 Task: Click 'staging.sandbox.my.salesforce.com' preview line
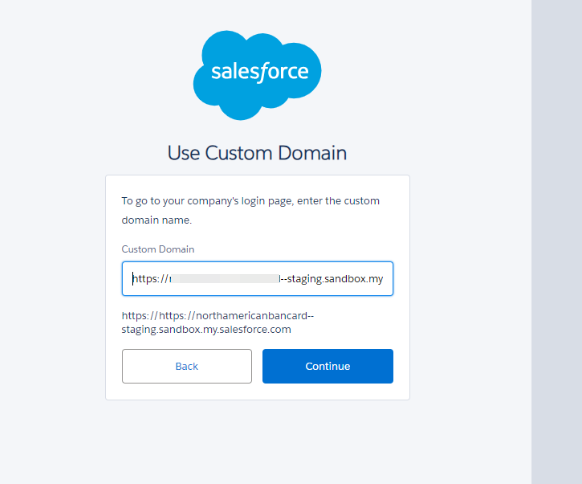206,330
